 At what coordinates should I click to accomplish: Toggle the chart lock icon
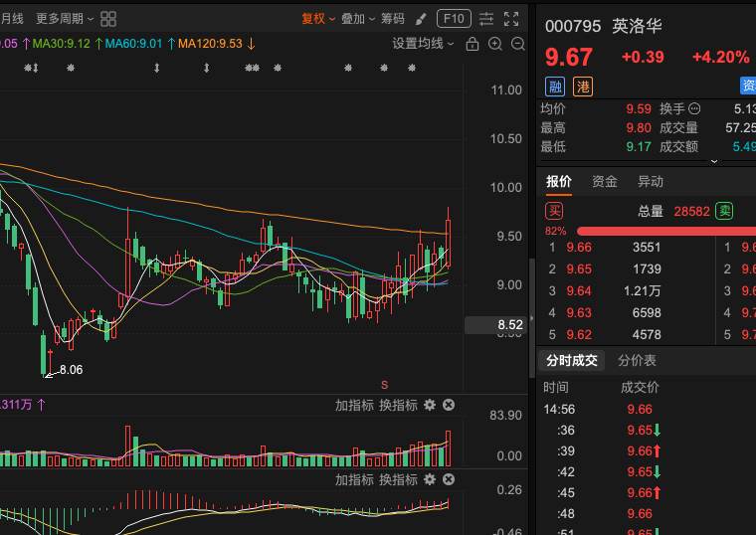point(472,44)
